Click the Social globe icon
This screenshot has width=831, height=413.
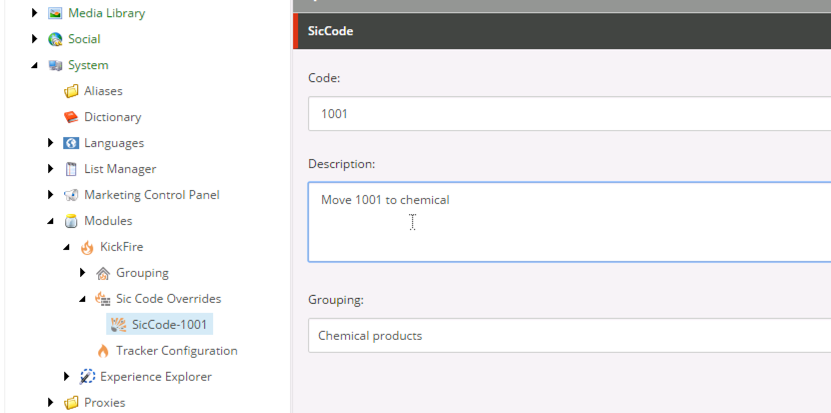coord(55,39)
